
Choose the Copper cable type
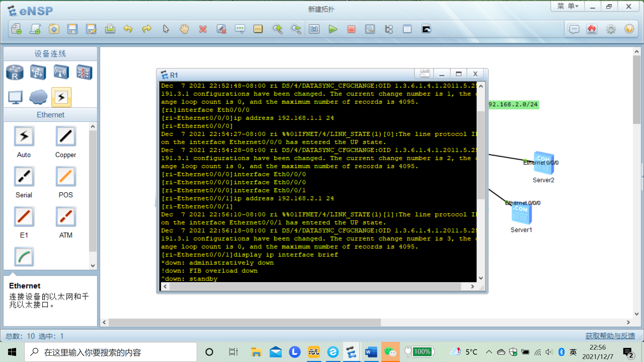pos(66,136)
